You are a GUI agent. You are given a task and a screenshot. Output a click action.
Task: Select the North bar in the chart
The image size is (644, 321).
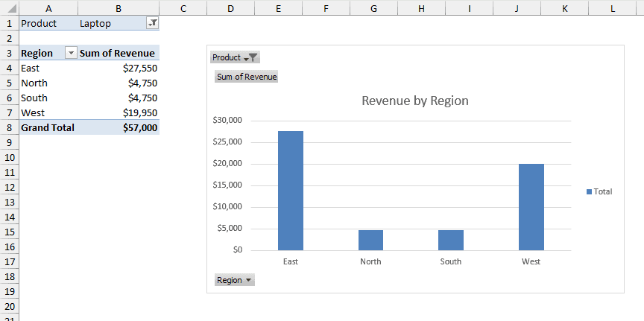(370, 240)
